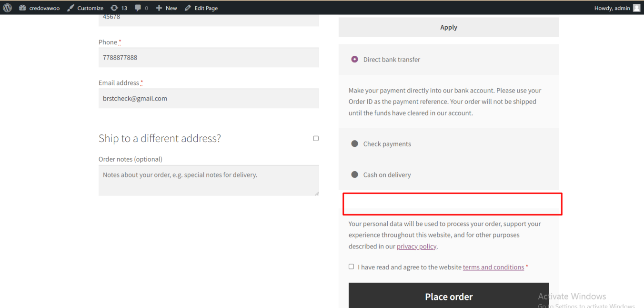The width and height of the screenshot is (644, 308).
Task: Select Check payments as payment method
Action: click(354, 144)
